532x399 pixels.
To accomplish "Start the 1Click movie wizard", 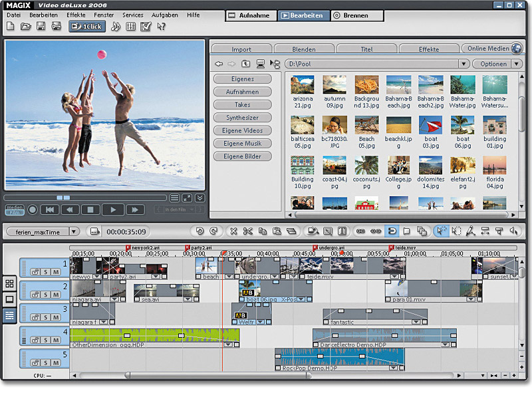I will 87,26.
